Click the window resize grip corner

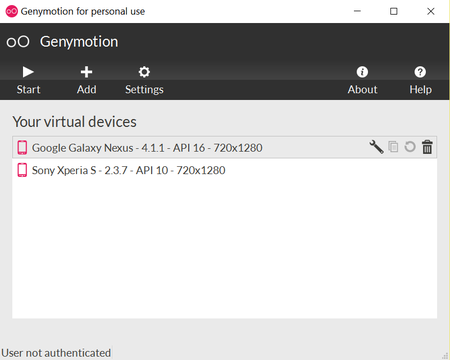pos(445,356)
